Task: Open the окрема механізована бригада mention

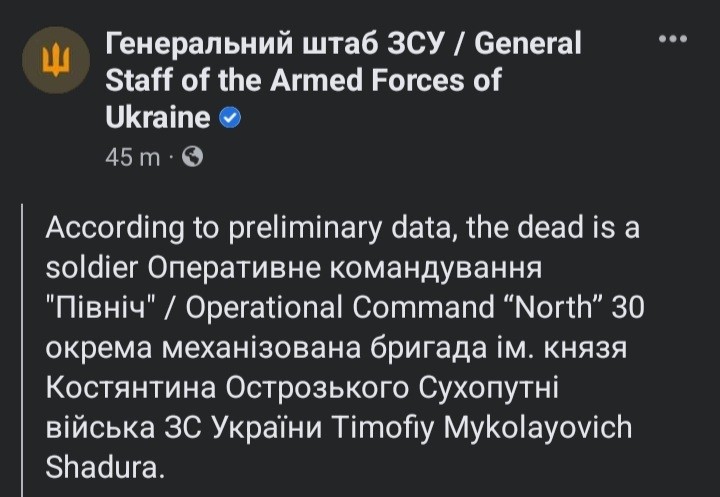Action: pyautogui.click(x=266, y=348)
